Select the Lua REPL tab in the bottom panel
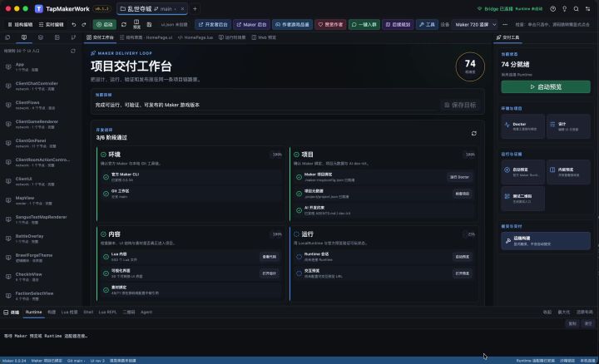The image size is (599, 364). (x=107, y=312)
